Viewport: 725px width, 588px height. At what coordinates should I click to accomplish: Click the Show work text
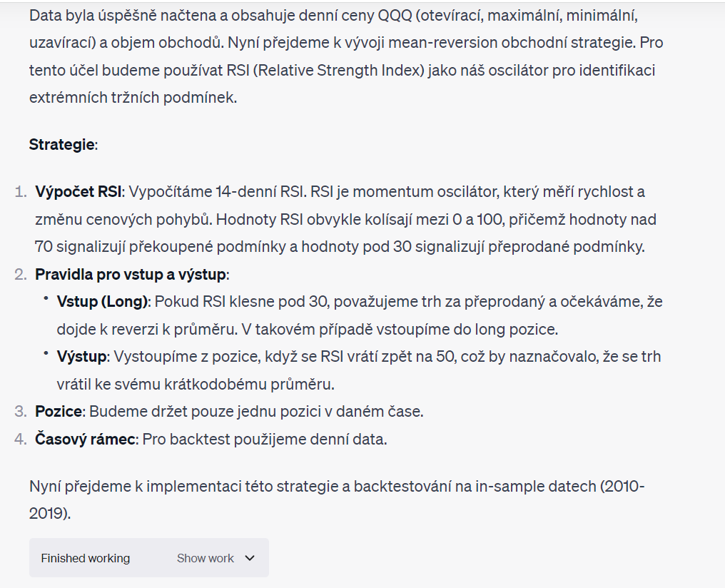point(205,558)
